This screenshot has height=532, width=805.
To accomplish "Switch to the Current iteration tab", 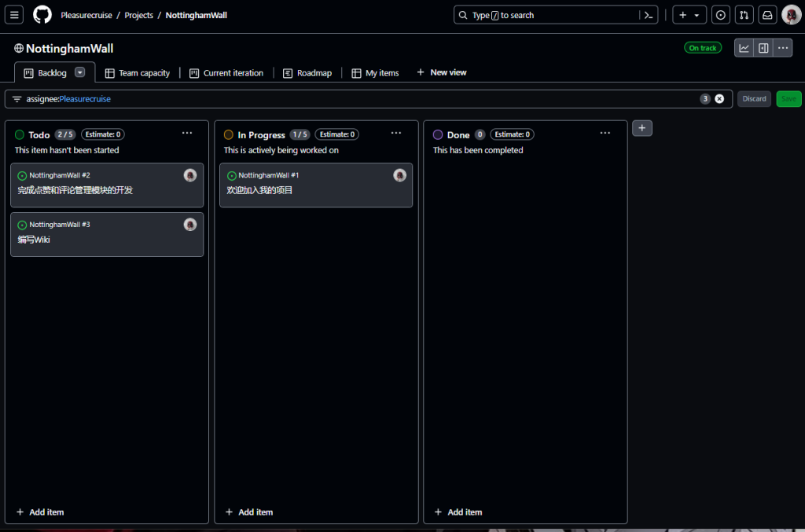I will pyautogui.click(x=226, y=73).
